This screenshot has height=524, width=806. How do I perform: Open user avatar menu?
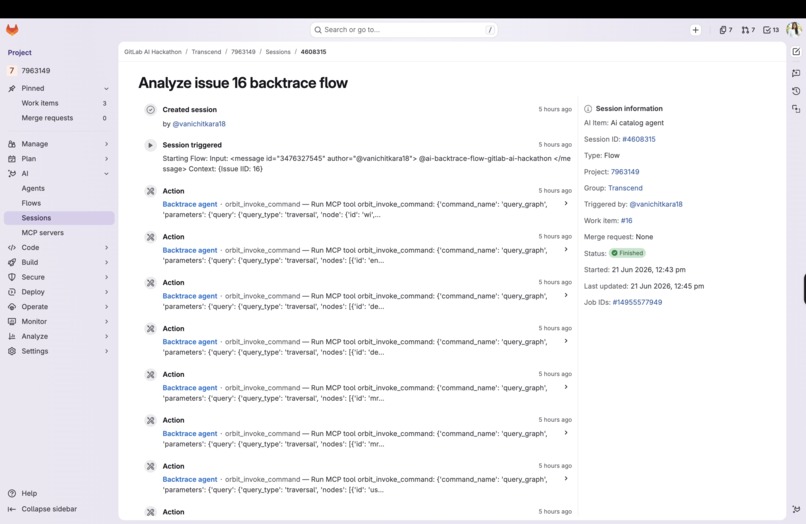click(x=794, y=29)
